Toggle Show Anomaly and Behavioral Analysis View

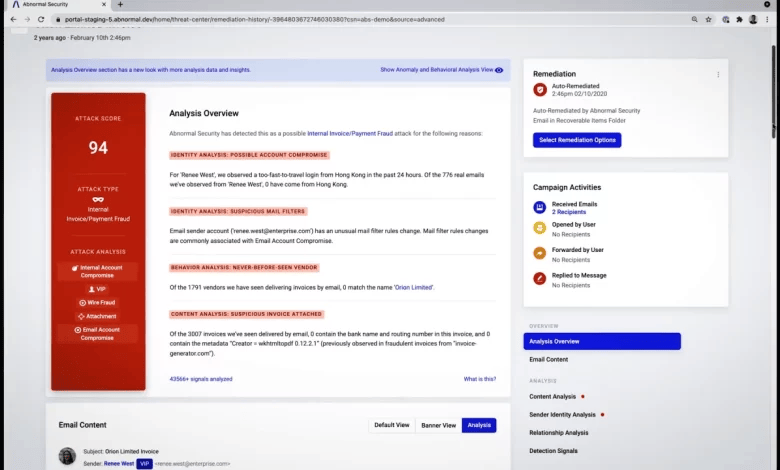pos(442,70)
